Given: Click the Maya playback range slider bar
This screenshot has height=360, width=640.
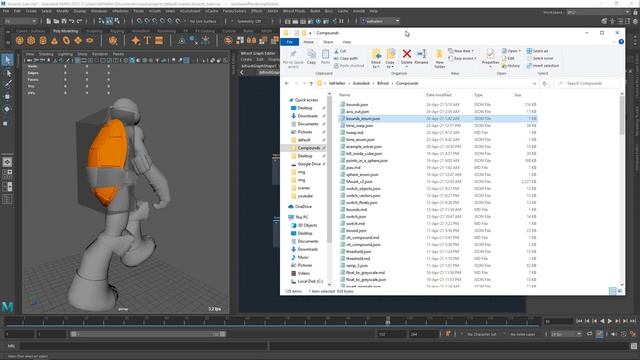Looking at the screenshot, I should pos(148,334).
